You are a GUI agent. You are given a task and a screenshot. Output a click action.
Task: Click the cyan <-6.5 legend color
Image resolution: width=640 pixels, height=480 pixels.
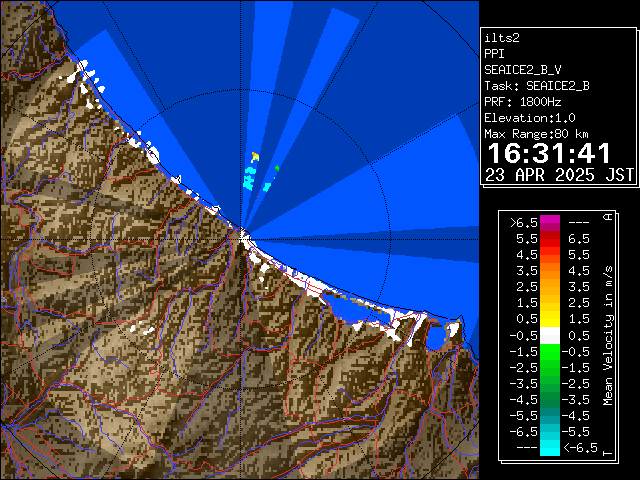click(550, 448)
